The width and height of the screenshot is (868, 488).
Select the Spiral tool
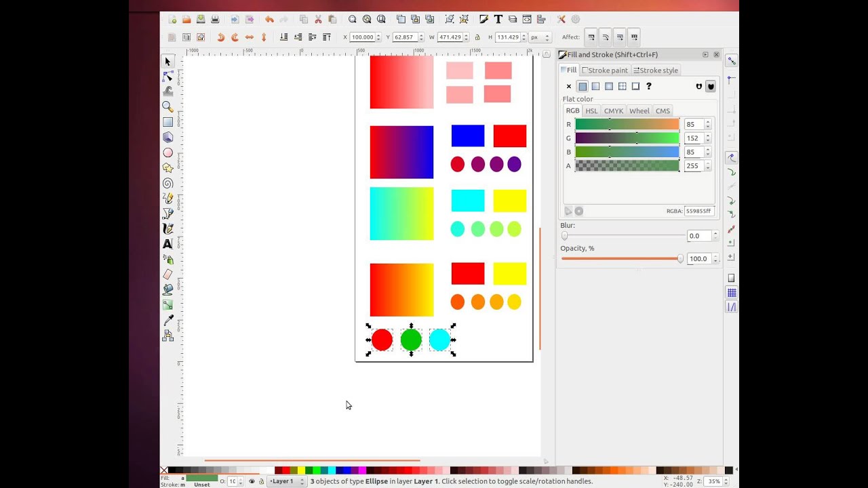point(167,183)
